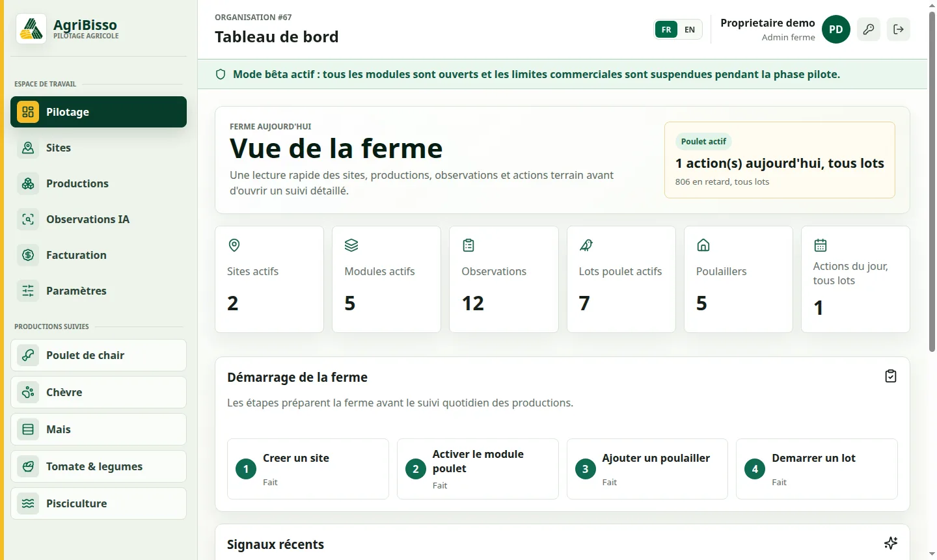Click the Modules actifs layers icon
Image resolution: width=937 pixels, height=560 pixels.
coord(351,245)
